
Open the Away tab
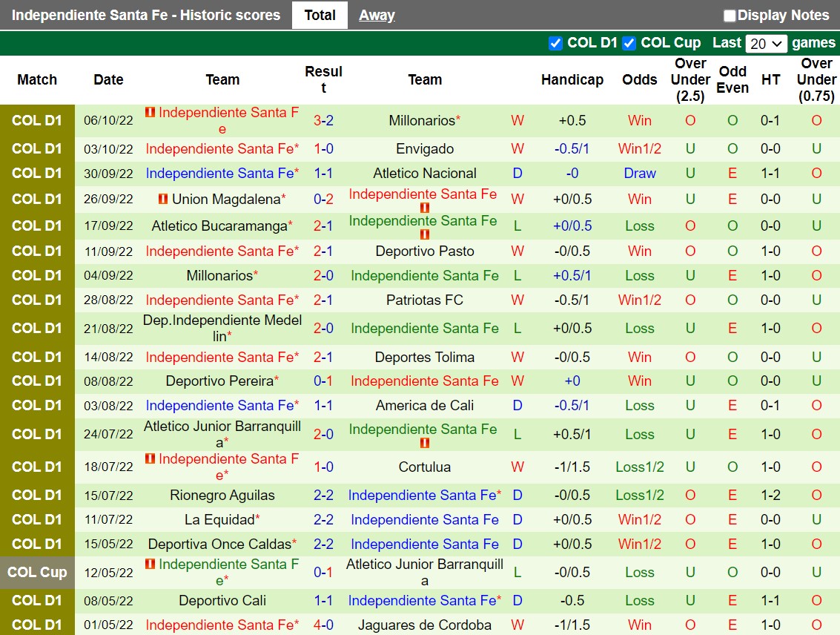377,15
